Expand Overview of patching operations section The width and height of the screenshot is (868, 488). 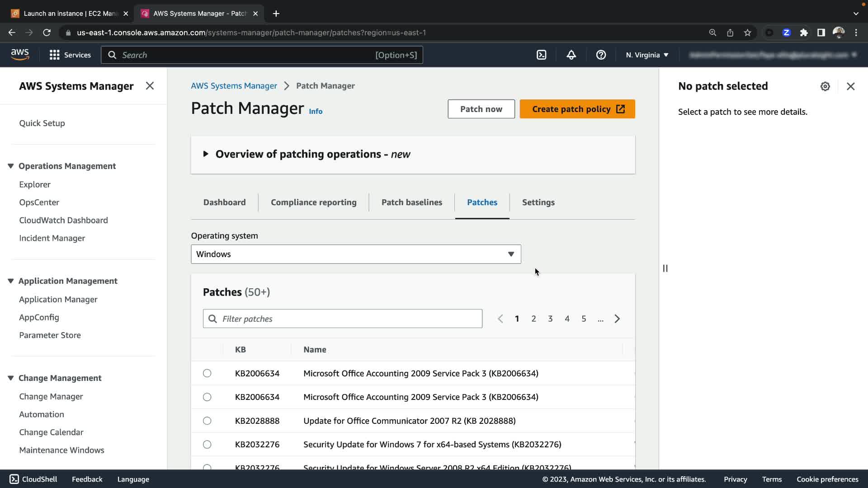point(206,154)
